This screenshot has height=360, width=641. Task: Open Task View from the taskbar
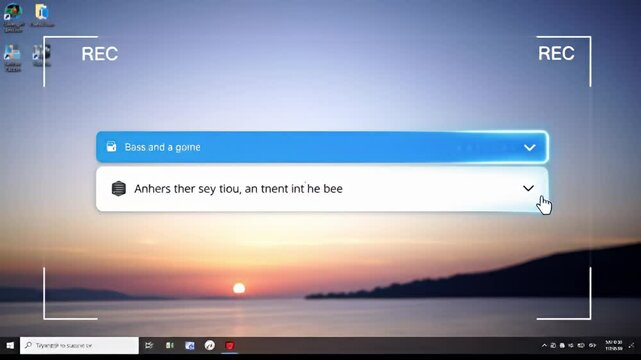coord(149,345)
